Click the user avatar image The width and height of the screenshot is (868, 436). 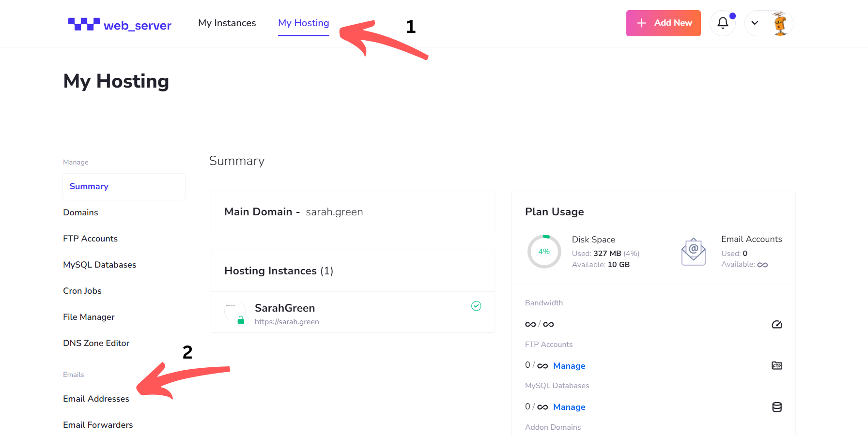pyautogui.click(x=780, y=23)
